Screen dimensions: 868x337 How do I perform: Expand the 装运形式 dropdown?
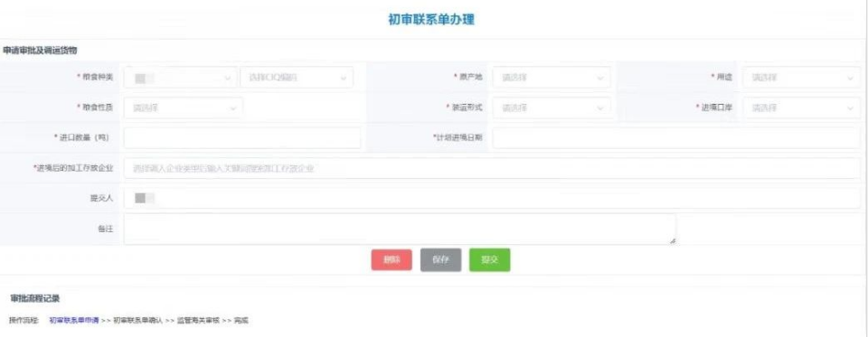pyautogui.click(x=552, y=108)
